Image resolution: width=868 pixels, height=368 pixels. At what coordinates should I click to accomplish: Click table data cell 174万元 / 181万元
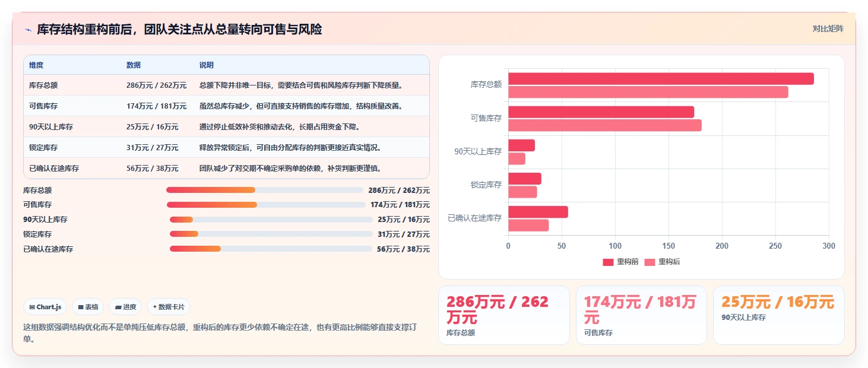[157, 106]
